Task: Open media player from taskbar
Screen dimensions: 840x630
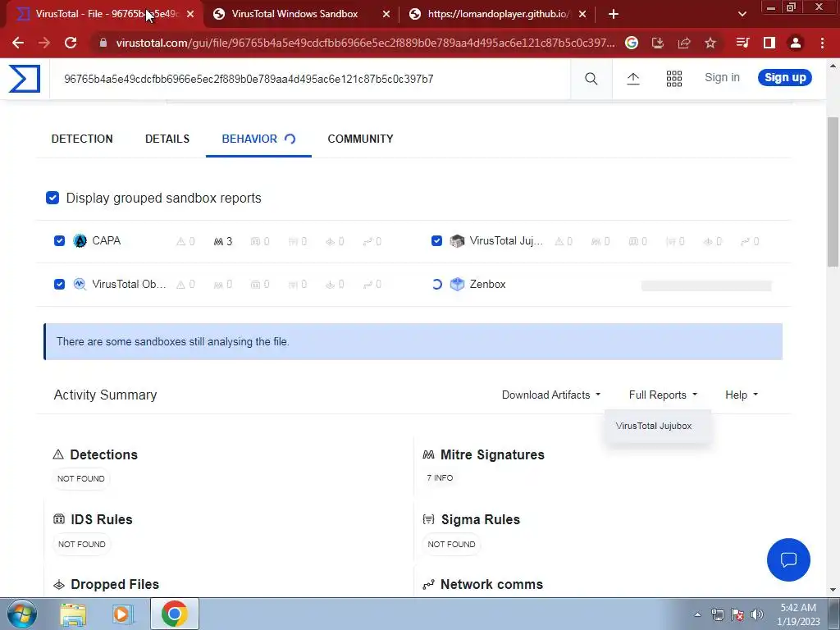Action: point(123,614)
